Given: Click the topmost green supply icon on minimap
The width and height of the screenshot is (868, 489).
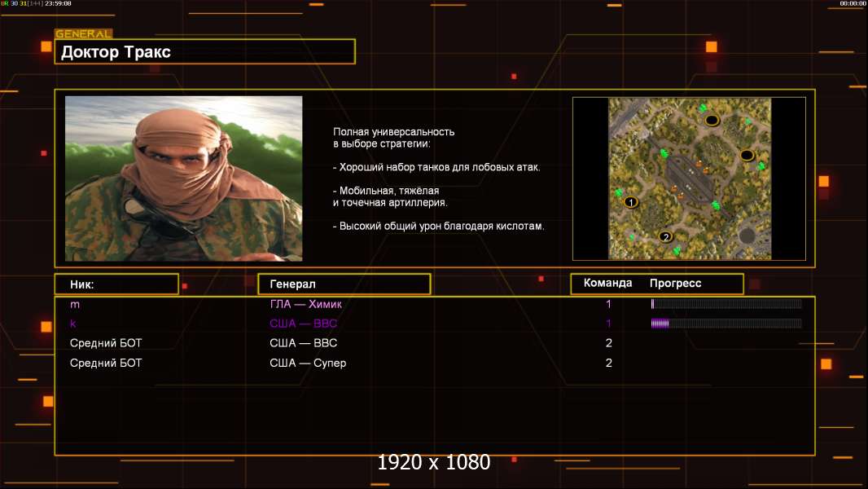Looking at the screenshot, I should tap(702, 108).
